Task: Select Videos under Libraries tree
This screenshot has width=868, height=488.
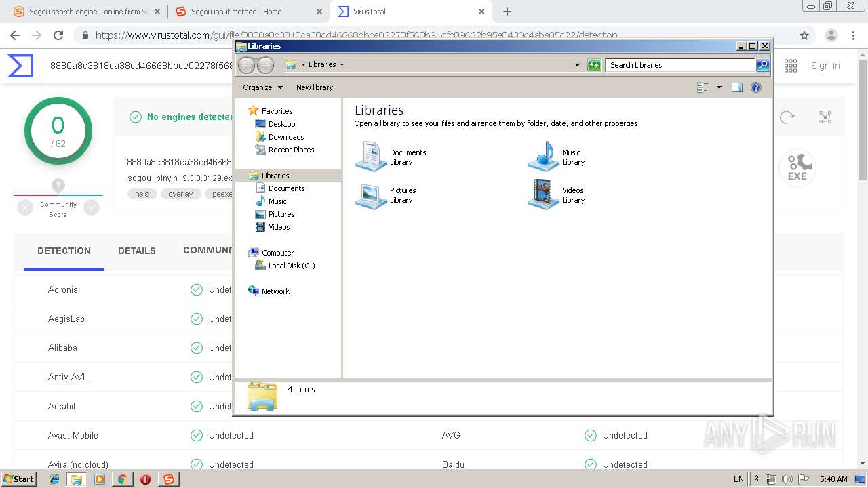Action: (x=279, y=227)
